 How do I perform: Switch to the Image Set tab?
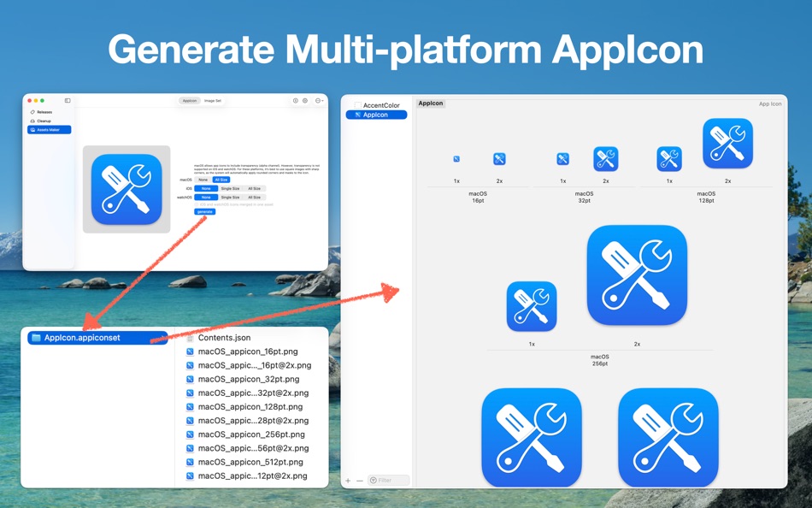pos(214,101)
